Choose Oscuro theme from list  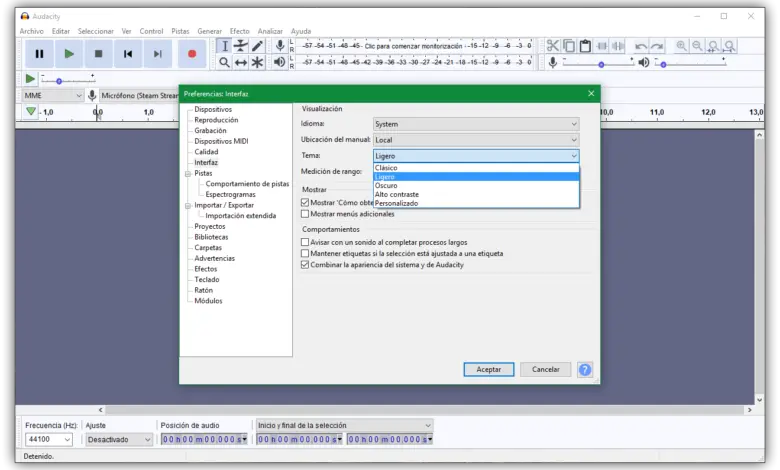(x=476, y=186)
